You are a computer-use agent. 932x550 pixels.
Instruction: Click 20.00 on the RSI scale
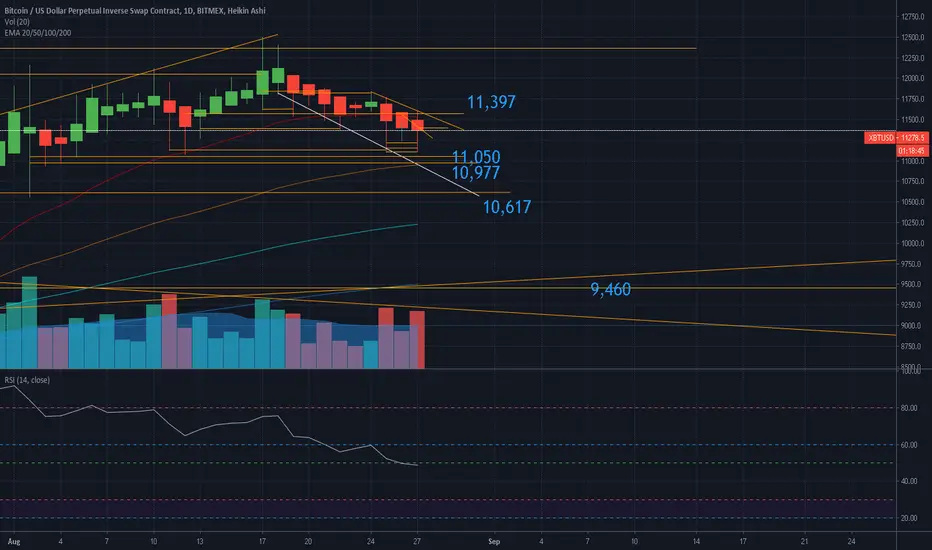(x=909, y=518)
